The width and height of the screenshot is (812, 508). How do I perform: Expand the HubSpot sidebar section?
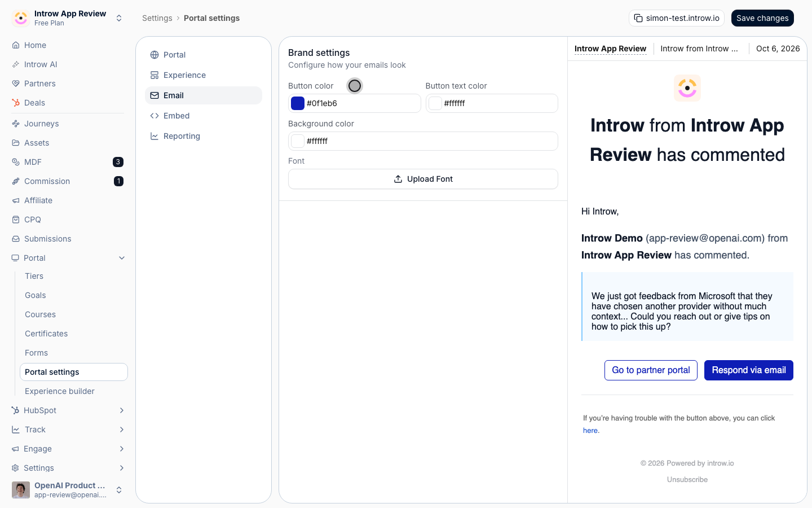pyautogui.click(x=68, y=410)
